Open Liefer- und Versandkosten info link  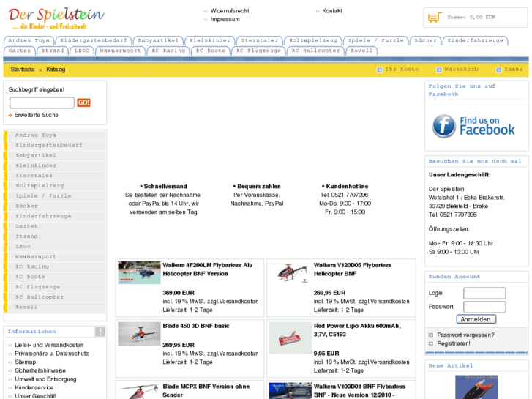pos(49,345)
